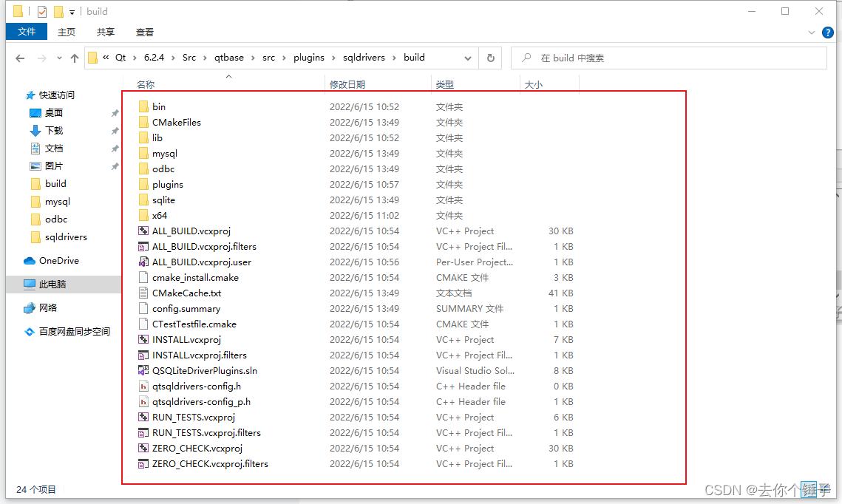842x504 pixels.
Task: Show hidden path levels with double chevron
Action: [x=106, y=58]
